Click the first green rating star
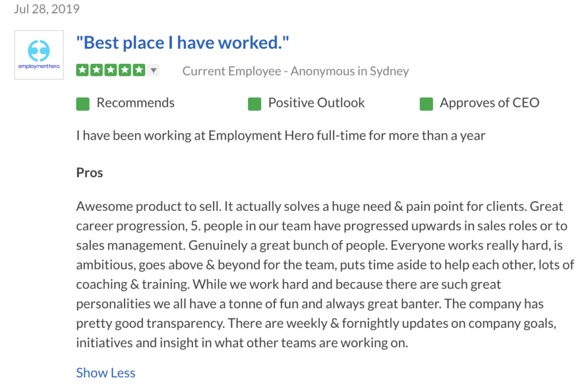Image resolution: width=588 pixels, height=388 pixels. point(83,70)
